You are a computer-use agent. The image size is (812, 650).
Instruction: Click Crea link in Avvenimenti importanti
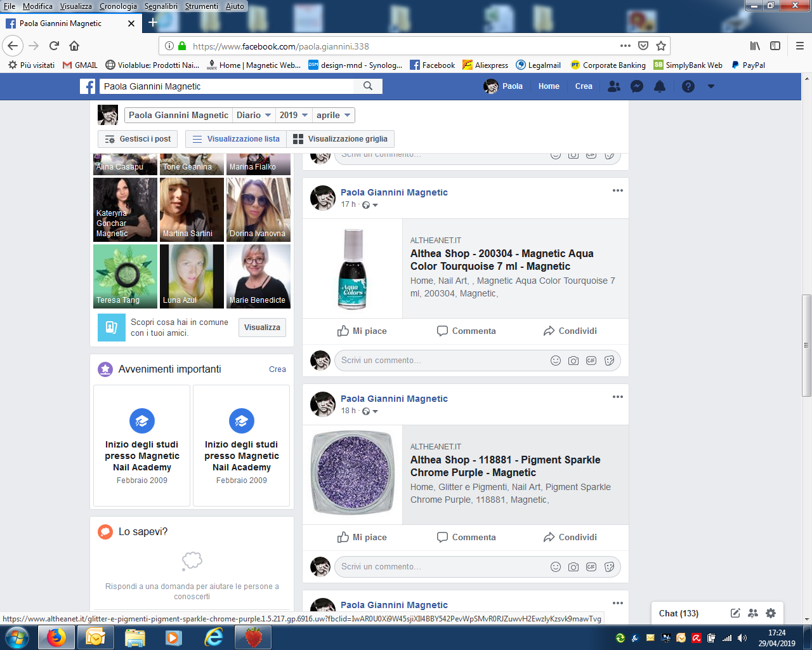tap(277, 369)
